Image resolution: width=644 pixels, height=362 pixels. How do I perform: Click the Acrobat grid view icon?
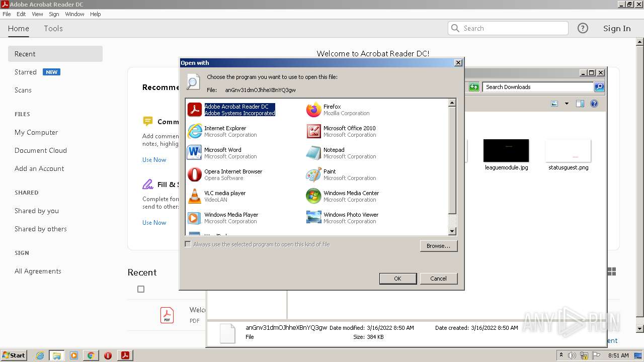point(612,271)
